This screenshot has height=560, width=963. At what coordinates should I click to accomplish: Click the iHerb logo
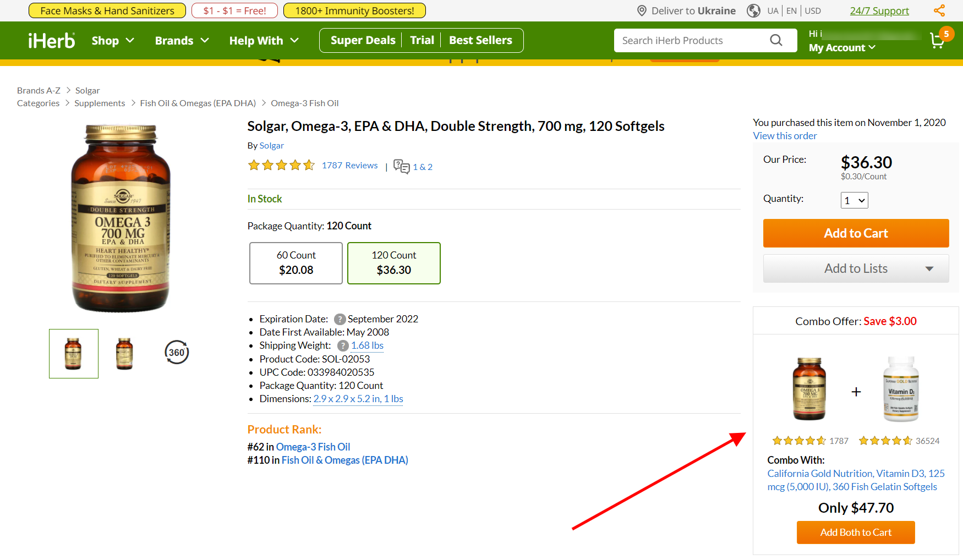click(51, 40)
